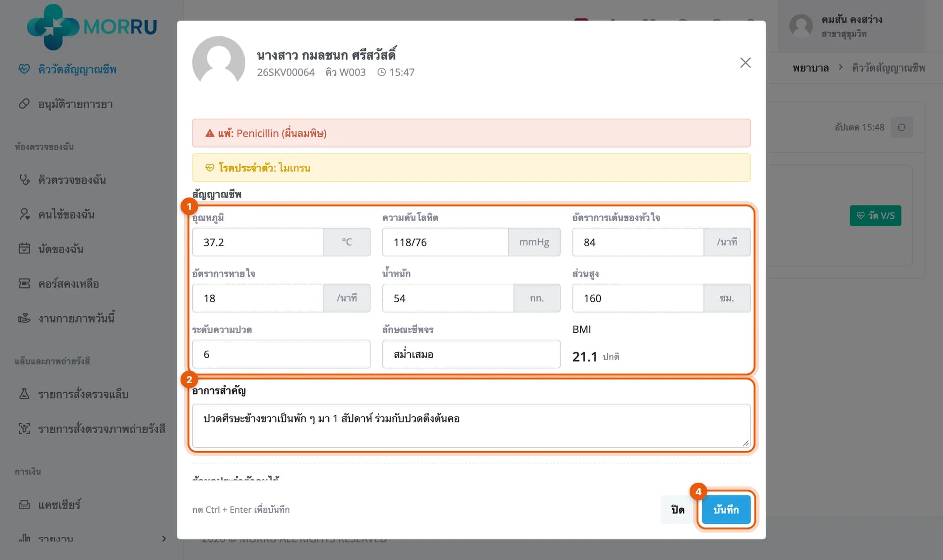Click the Ctrl + Enter hint text
The image size is (943, 560).
241,509
